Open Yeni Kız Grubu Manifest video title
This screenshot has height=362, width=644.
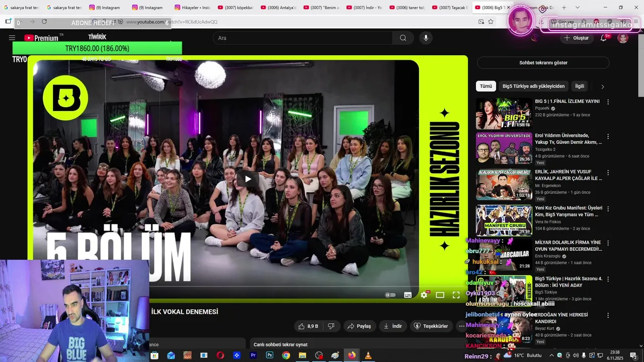(569, 211)
